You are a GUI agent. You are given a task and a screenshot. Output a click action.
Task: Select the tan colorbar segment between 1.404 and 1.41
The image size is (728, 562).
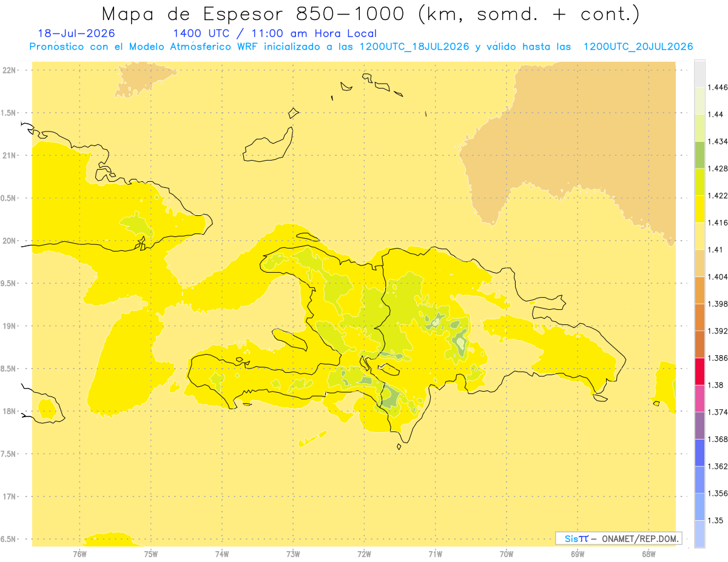coord(699,263)
